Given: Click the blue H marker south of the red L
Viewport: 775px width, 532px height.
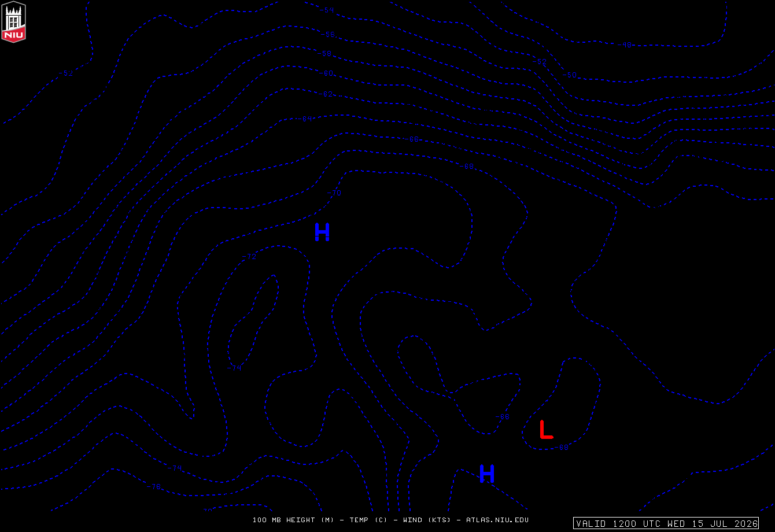Looking at the screenshot, I should 487,474.
